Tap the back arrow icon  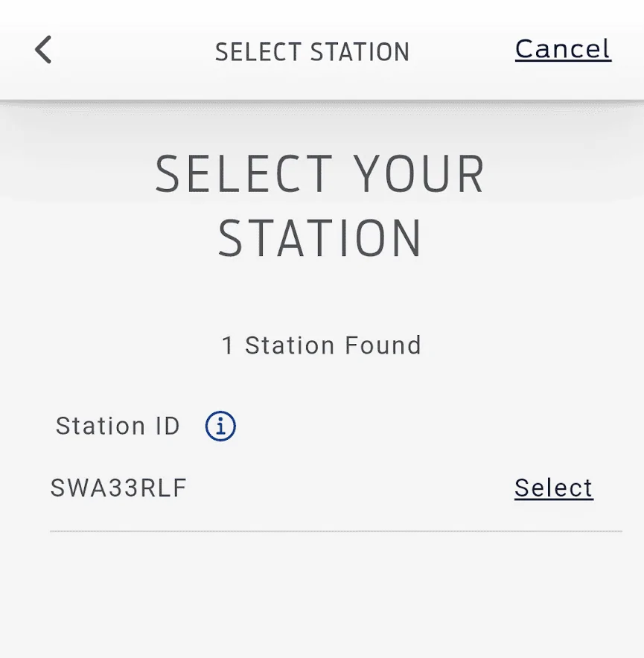[x=43, y=50]
